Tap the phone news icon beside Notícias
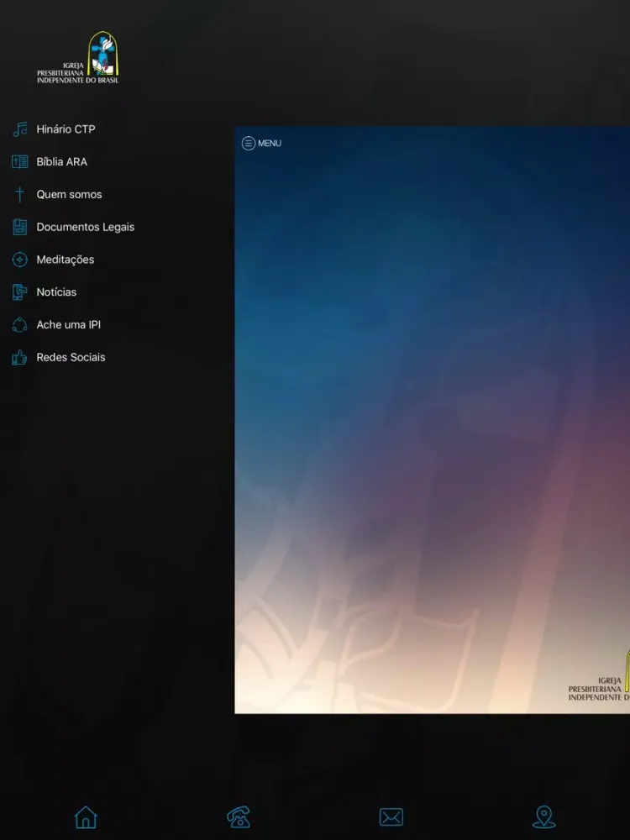630x840 pixels. pos(20,292)
